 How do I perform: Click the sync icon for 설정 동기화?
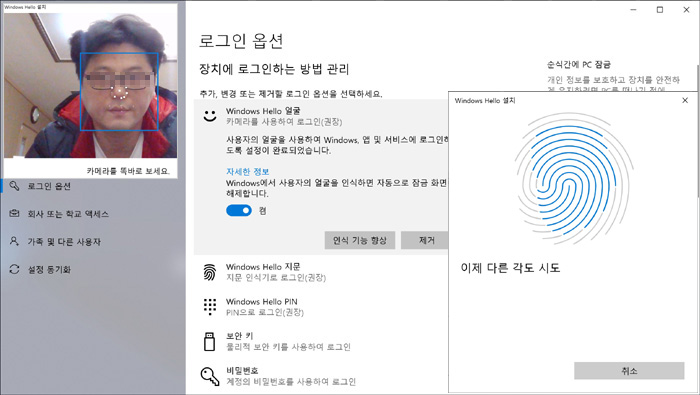point(14,269)
